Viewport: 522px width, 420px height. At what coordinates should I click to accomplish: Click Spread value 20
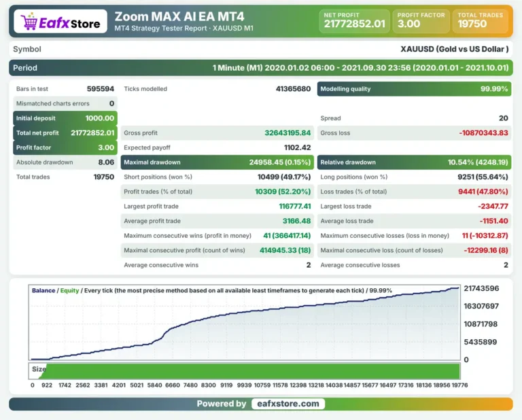pyautogui.click(x=504, y=118)
